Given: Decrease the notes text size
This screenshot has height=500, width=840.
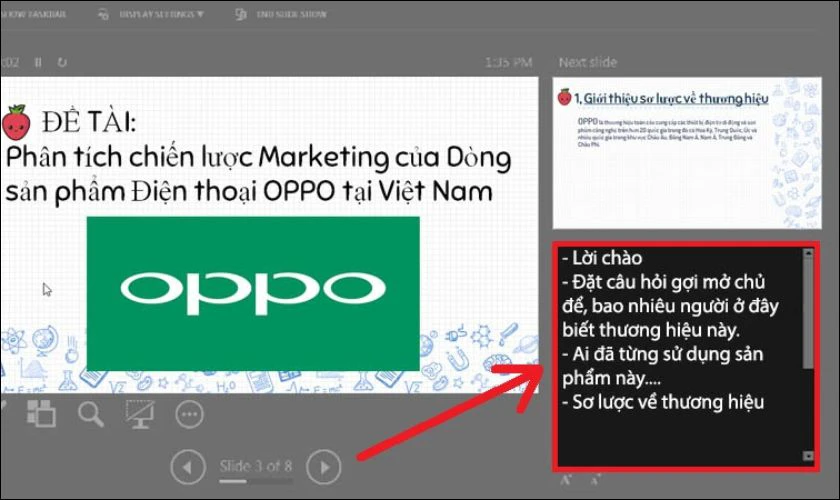Looking at the screenshot, I should tap(596, 480).
